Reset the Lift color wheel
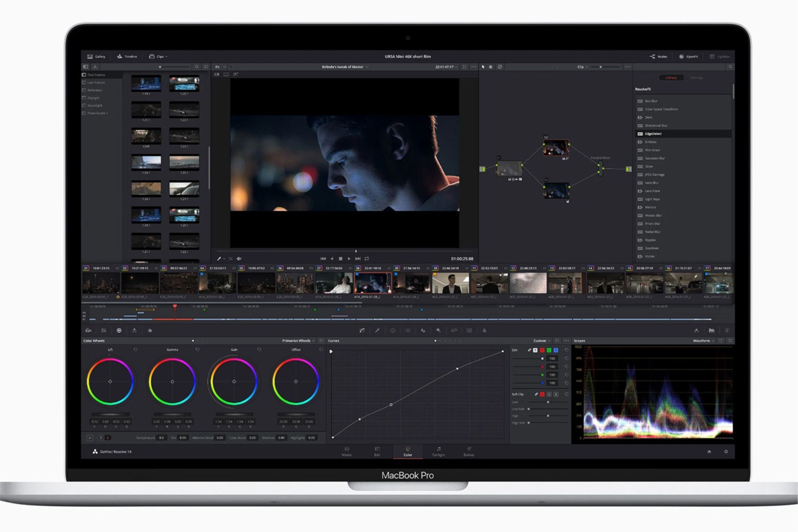The image size is (798, 532). (x=135, y=350)
